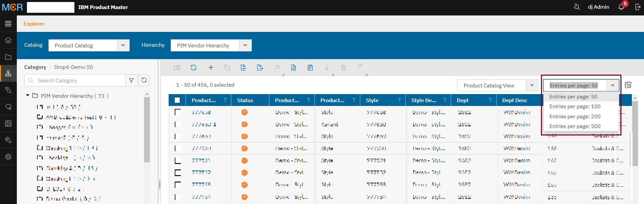Click the Home icon in left sidebar

pos(8,40)
